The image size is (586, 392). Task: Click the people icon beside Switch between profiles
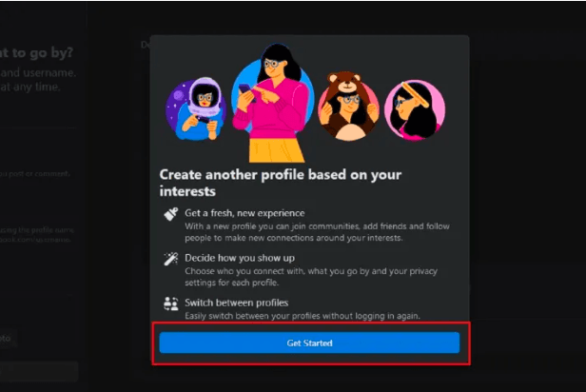171,304
